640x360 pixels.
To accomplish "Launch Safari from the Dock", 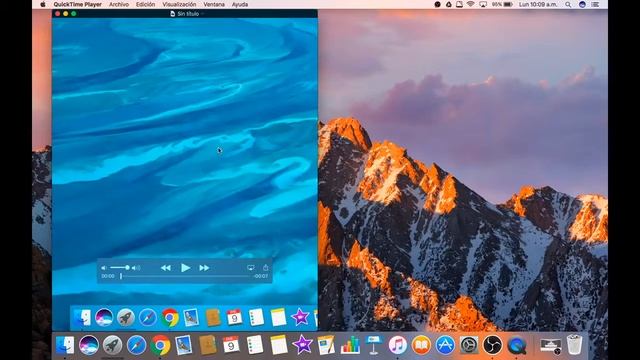I will [x=136, y=345].
